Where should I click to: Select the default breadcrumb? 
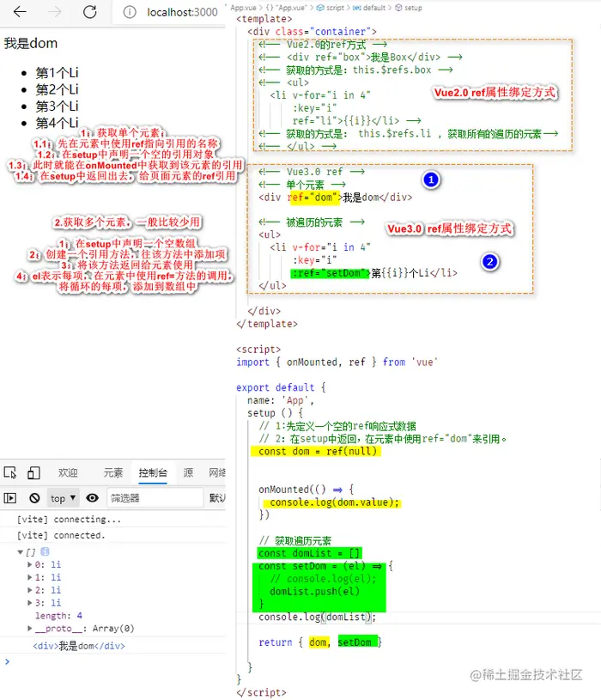coord(369,8)
